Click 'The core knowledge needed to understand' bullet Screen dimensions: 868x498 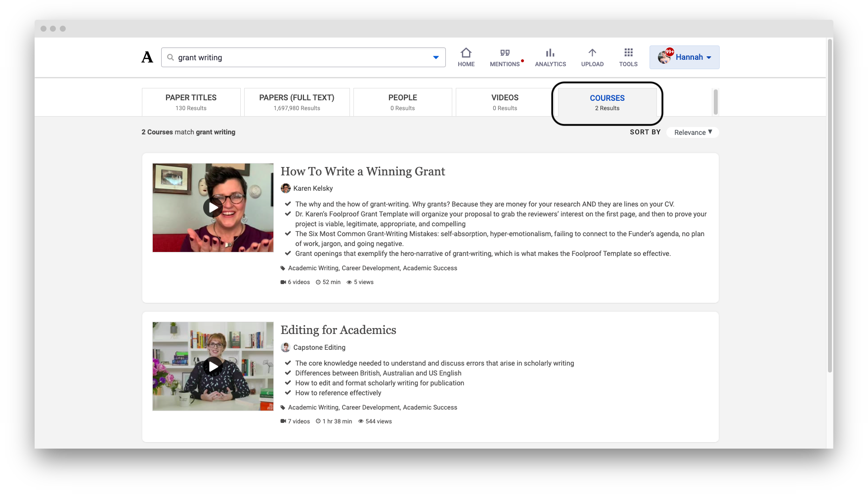tap(434, 363)
